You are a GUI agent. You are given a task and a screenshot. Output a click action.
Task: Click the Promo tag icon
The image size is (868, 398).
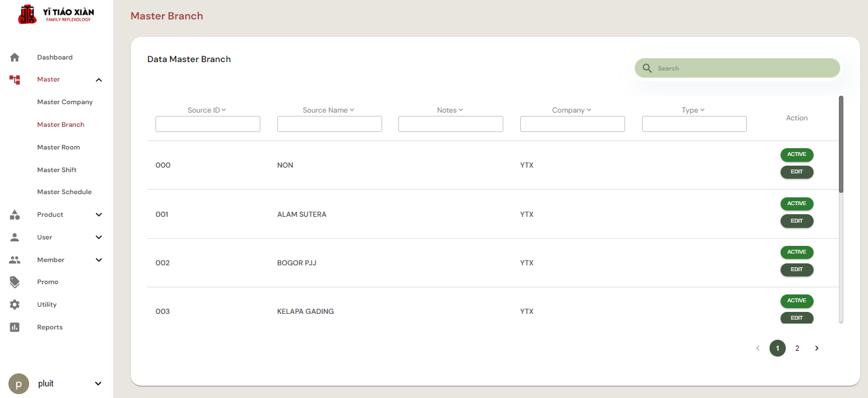(15, 282)
